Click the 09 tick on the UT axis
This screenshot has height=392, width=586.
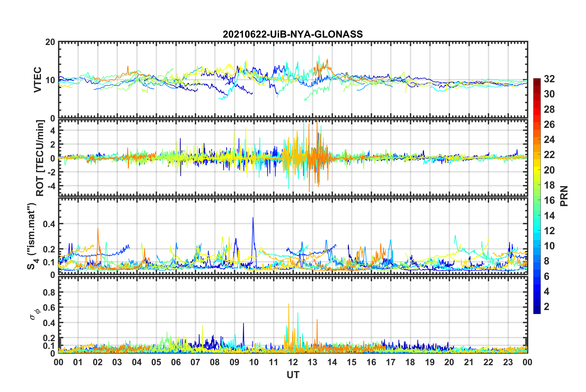[x=234, y=362]
